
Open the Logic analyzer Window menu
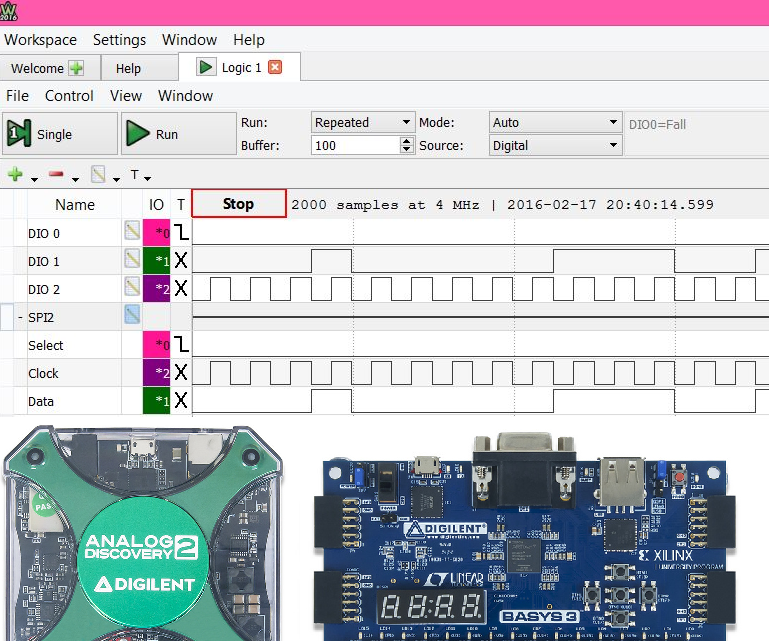[x=185, y=96]
